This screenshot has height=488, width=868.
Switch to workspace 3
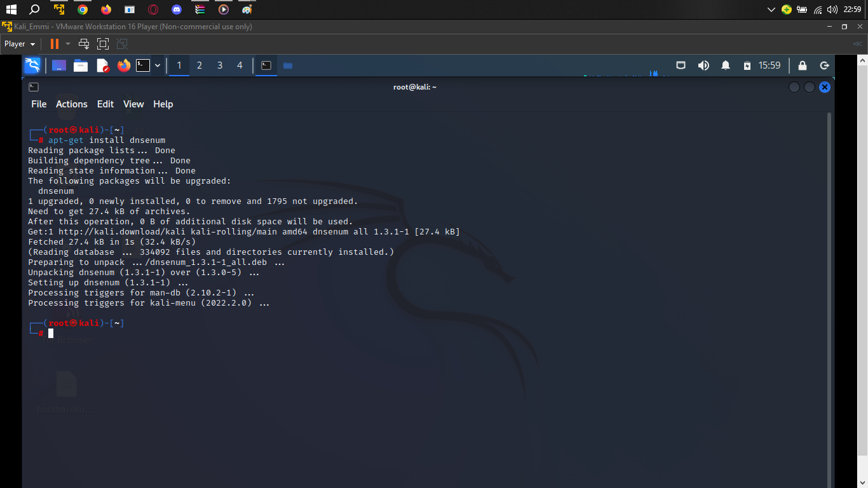point(220,65)
